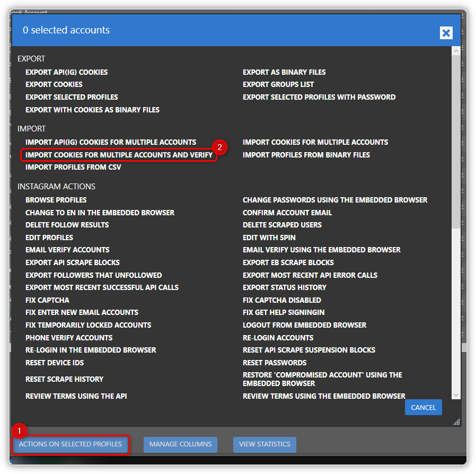Open the View Statistics button
476x474 pixels.
point(265,444)
